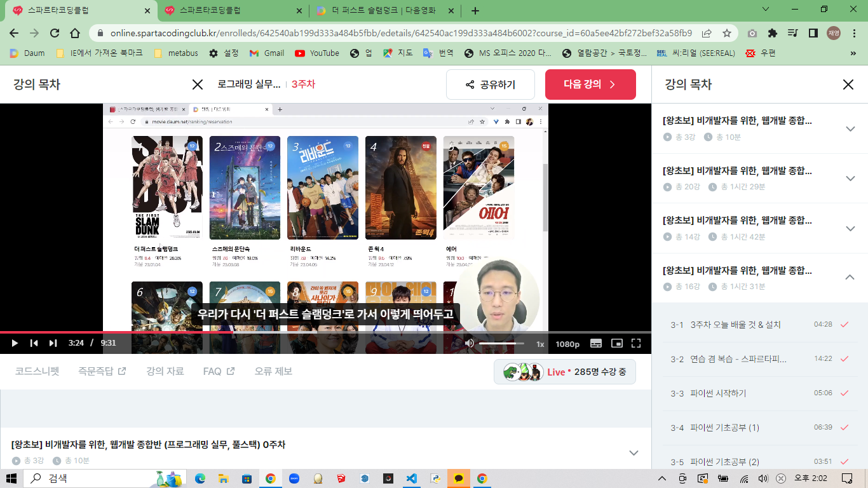
Task: Show hidden system tray icons chevron
Action: pos(662,478)
